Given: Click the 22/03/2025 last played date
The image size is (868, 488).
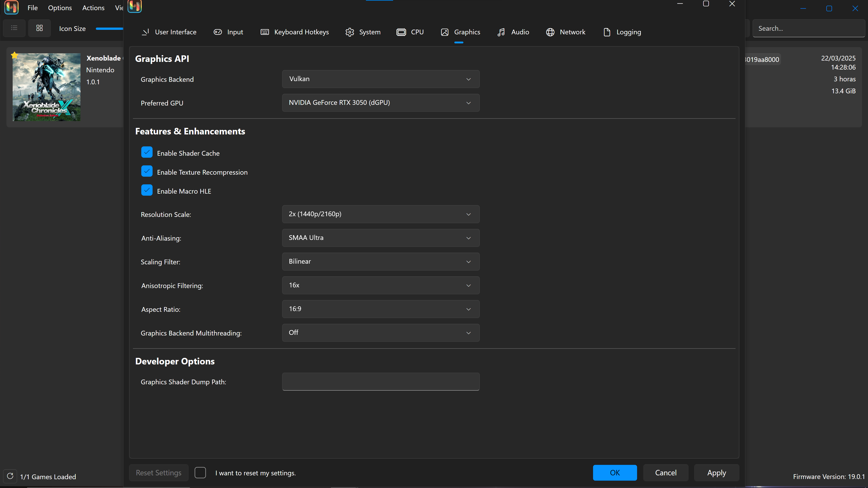Looking at the screenshot, I should [838, 58].
